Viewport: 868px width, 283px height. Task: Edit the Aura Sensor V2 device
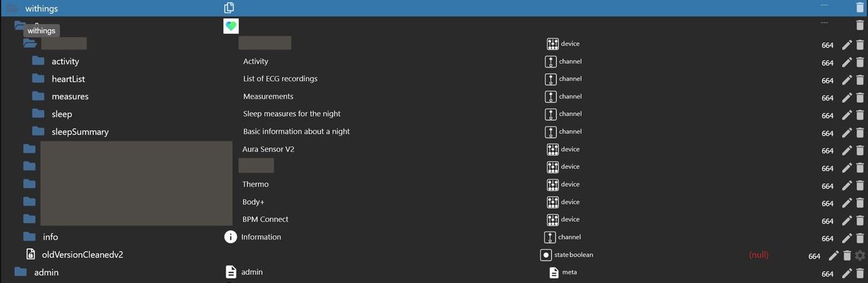[847, 151]
